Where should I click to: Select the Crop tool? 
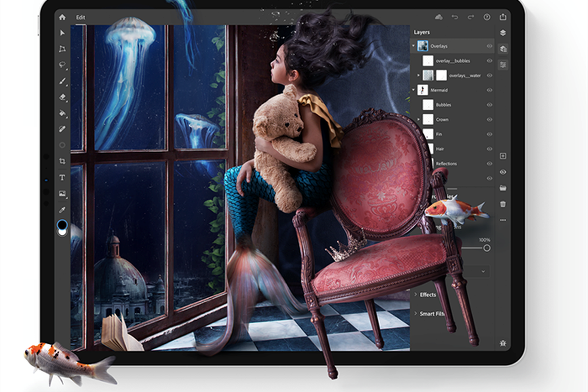[x=62, y=161]
